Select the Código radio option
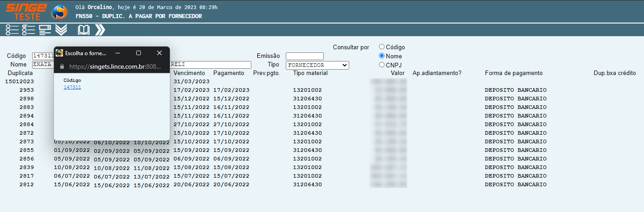Screen dimensions: 644x212 (382, 47)
